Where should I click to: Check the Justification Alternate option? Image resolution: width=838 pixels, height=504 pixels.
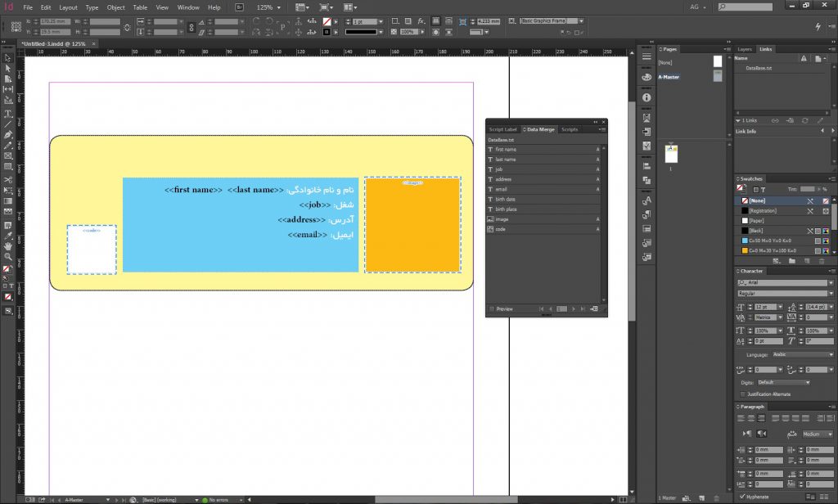click(x=742, y=394)
